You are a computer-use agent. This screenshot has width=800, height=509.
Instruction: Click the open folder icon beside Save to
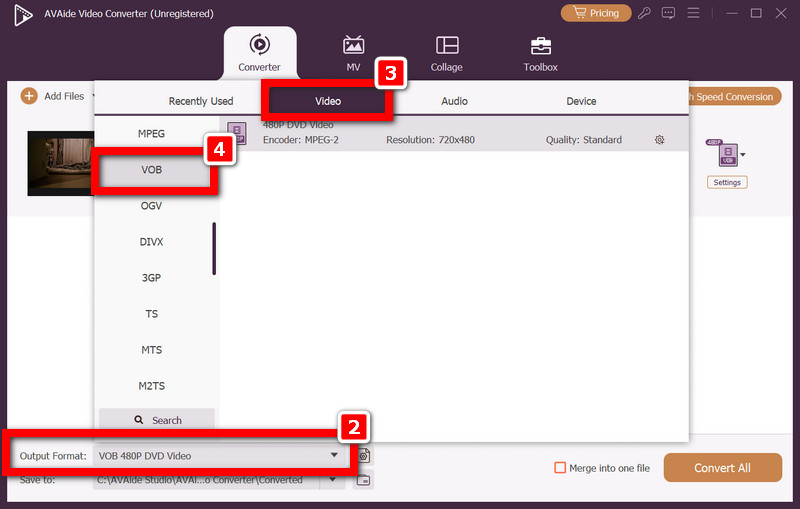pyautogui.click(x=363, y=480)
